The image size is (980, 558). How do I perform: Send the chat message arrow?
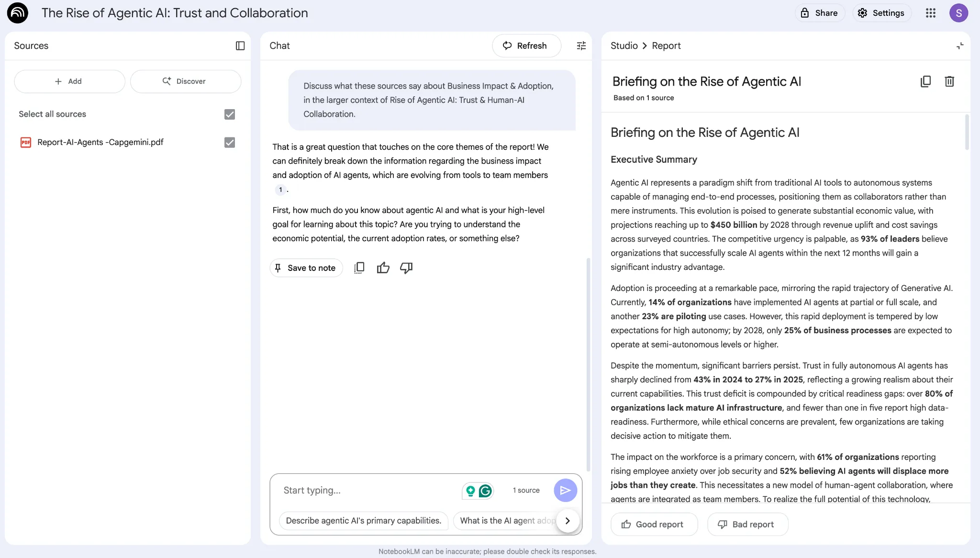point(565,490)
